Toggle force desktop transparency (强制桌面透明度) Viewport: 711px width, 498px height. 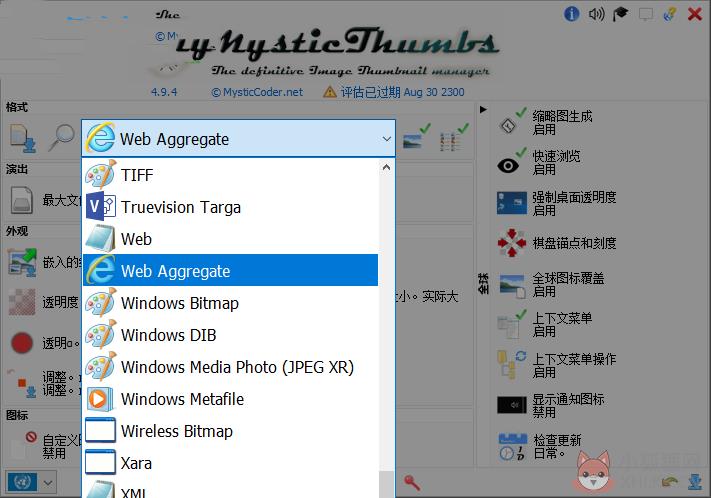point(557,203)
